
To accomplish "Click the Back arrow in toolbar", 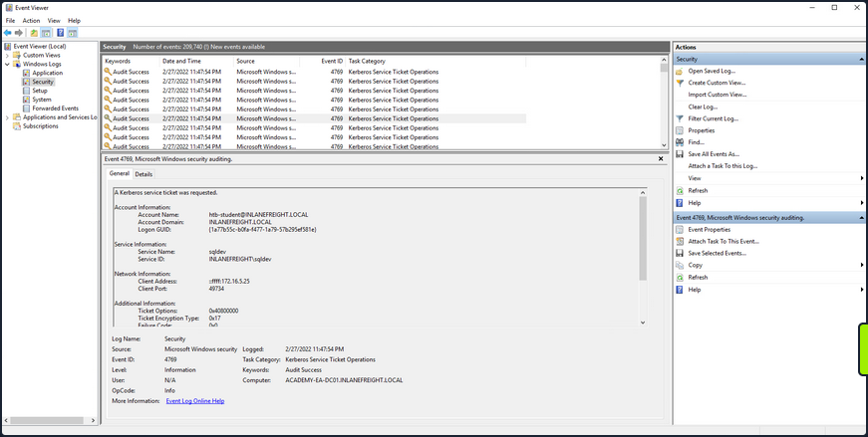I will click(x=8, y=33).
